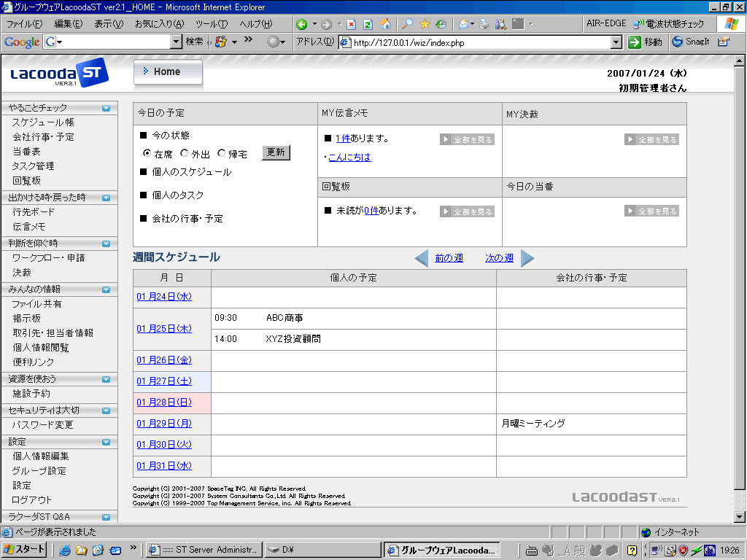Open the ツール menu

(x=211, y=24)
